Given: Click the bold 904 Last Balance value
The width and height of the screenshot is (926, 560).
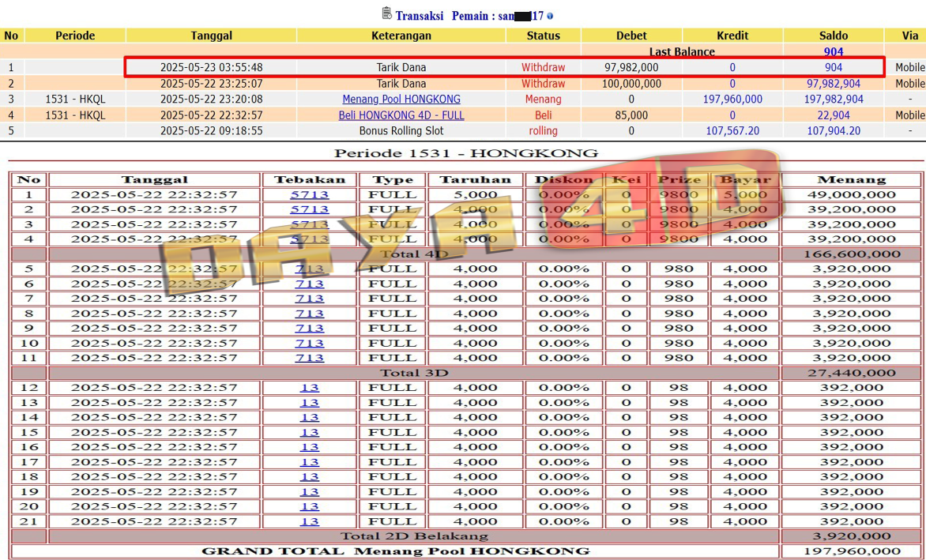Looking at the screenshot, I should [834, 52].
